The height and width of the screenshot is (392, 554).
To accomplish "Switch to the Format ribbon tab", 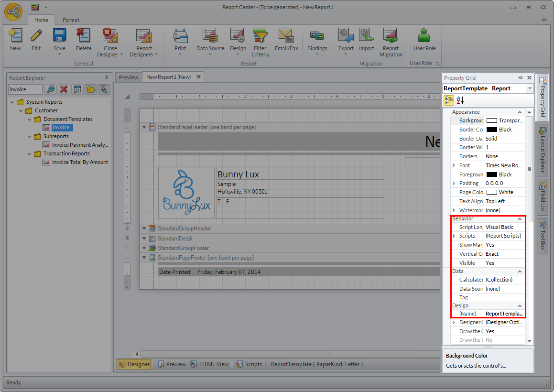I will coord(71,20).
